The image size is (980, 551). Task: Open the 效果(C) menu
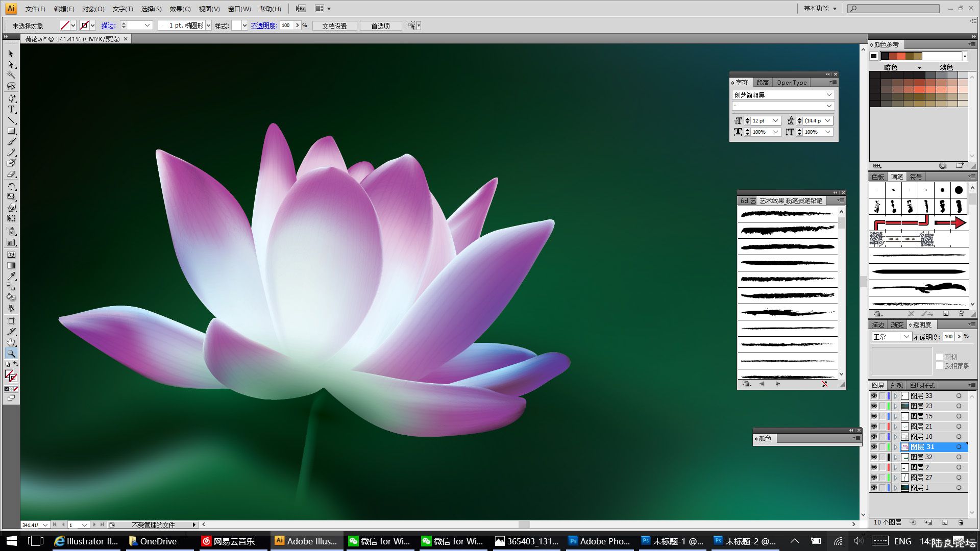[180, 9]
